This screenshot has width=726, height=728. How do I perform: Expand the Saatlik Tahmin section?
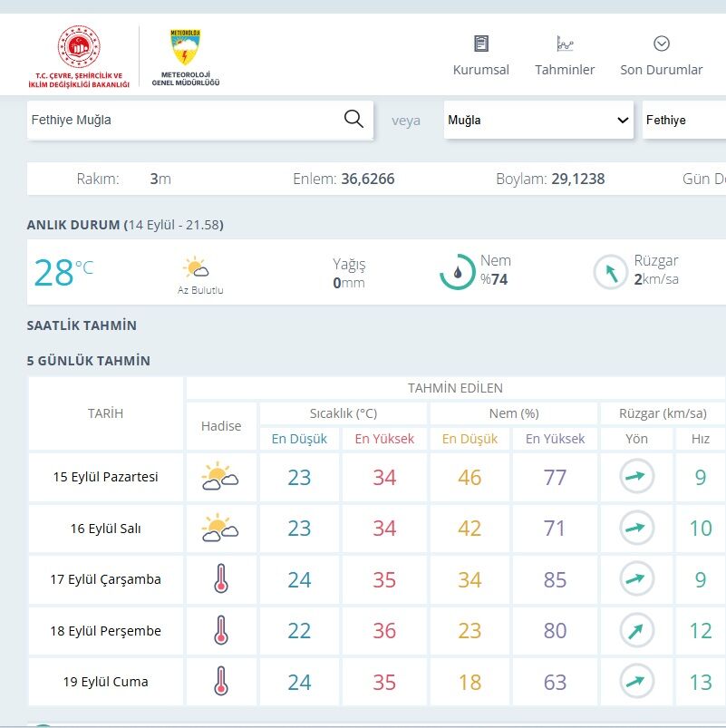[82, 325]
